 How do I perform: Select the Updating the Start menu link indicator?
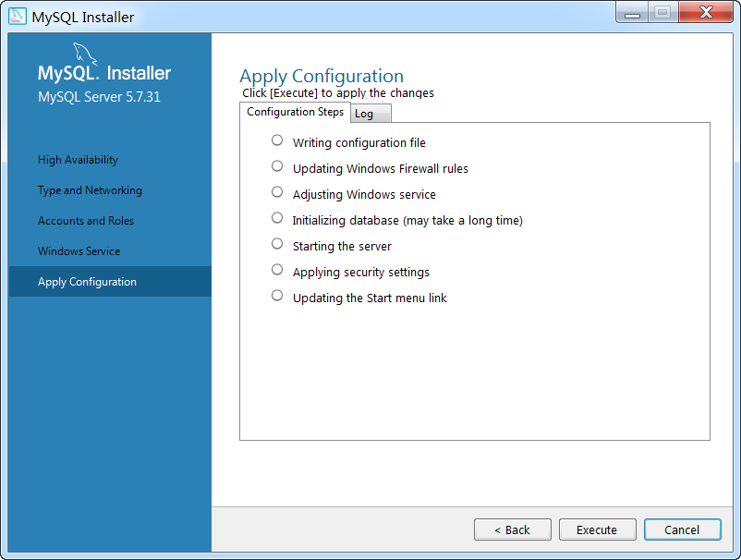coord(277,296)
